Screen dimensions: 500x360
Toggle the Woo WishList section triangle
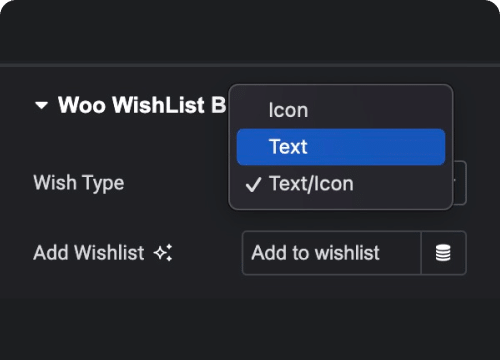tap(42, 106)
